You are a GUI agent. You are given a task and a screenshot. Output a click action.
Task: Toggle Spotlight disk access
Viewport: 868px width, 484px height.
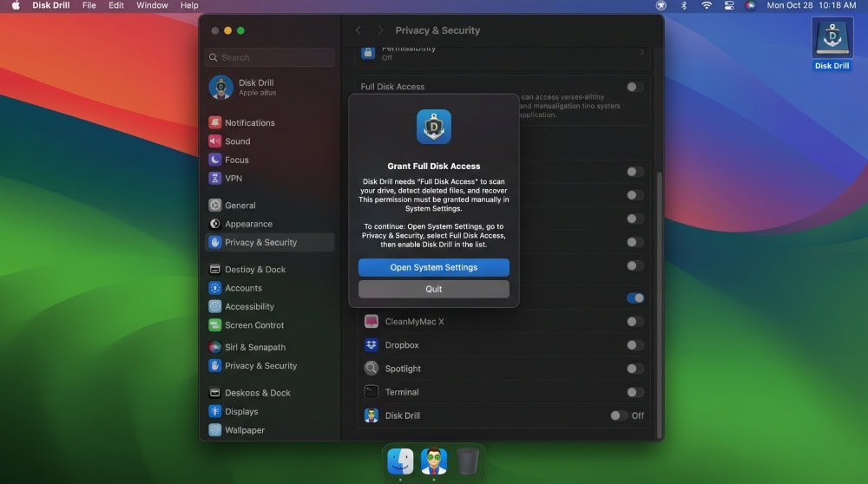coord(635,369)
